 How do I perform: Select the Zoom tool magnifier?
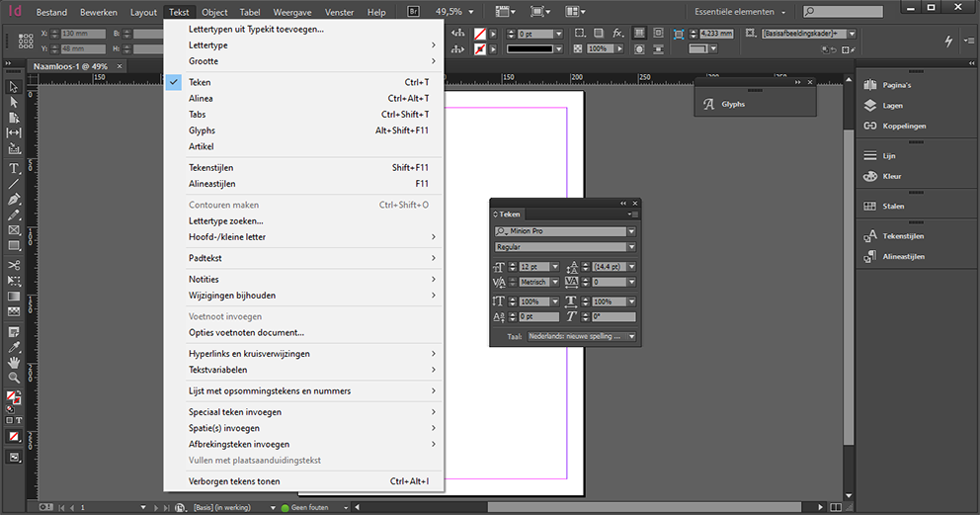[x=14, y=378]
